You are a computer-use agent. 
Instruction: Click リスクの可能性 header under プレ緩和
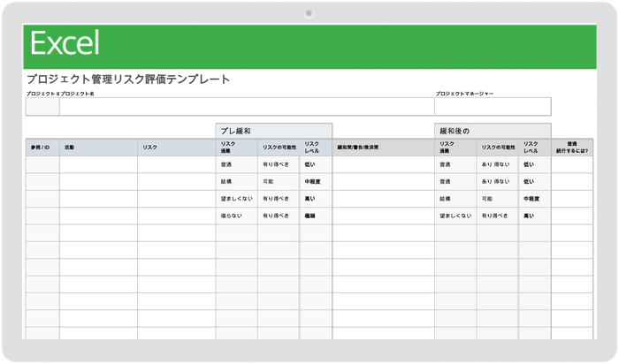[279, 148]
